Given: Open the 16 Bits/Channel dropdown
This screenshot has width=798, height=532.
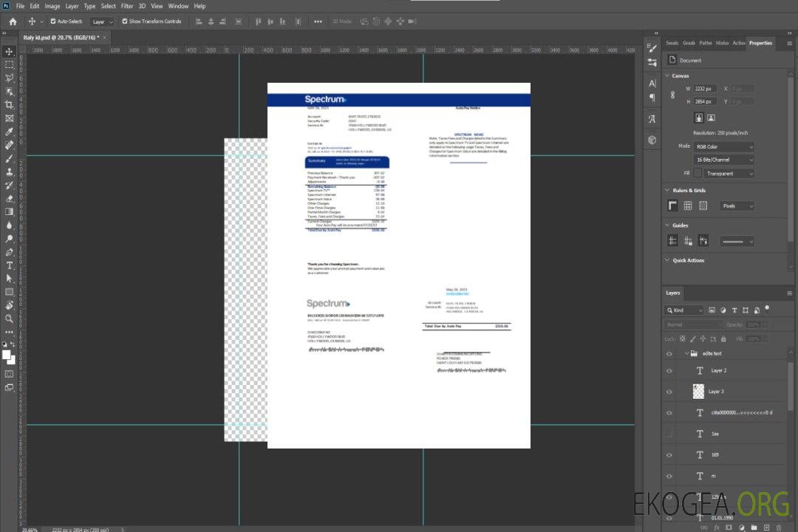Looking at the screenshot, I should [x=723, y=160].
